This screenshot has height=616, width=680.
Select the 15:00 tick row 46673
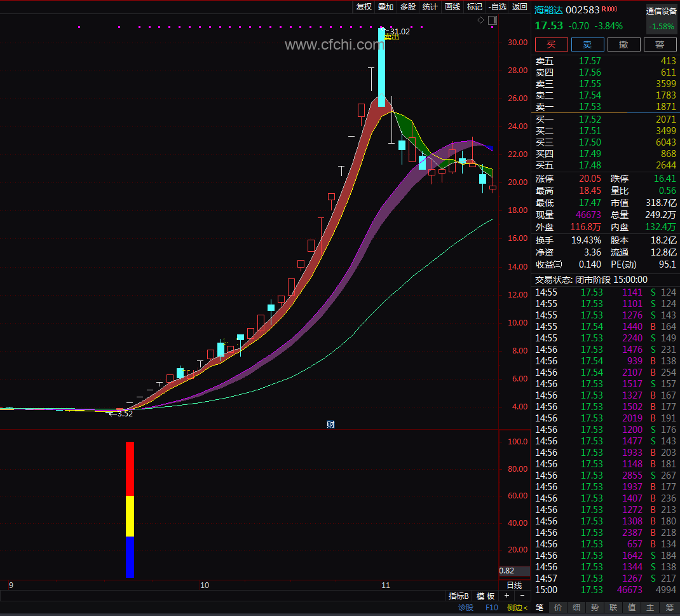pos(606,590)
